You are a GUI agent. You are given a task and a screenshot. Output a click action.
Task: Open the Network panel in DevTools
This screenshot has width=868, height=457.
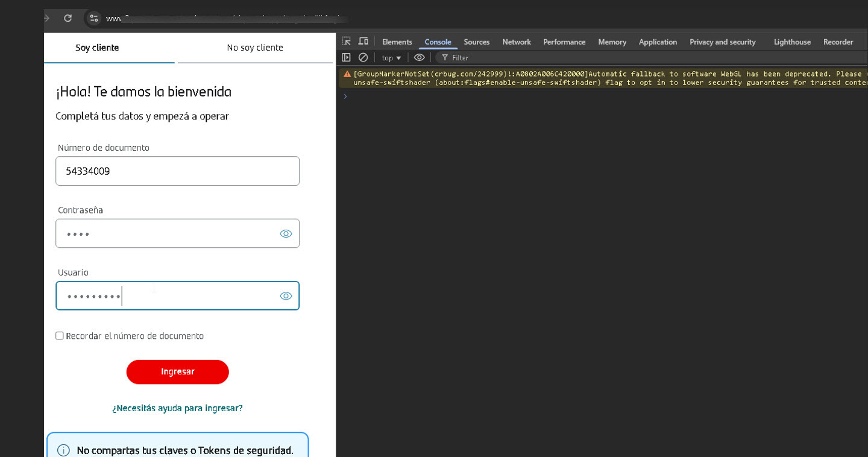[x=516, y=42]
